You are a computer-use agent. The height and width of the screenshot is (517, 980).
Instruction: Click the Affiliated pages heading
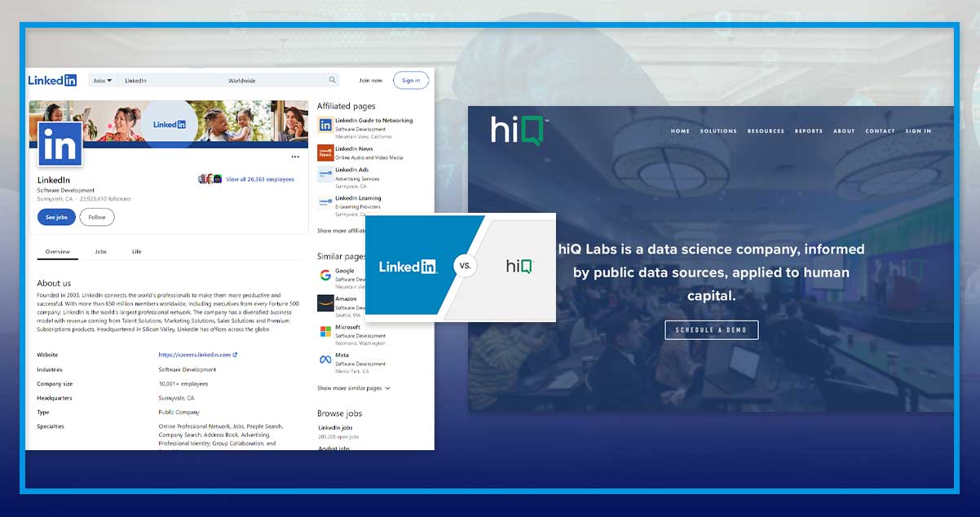[347, 106]
